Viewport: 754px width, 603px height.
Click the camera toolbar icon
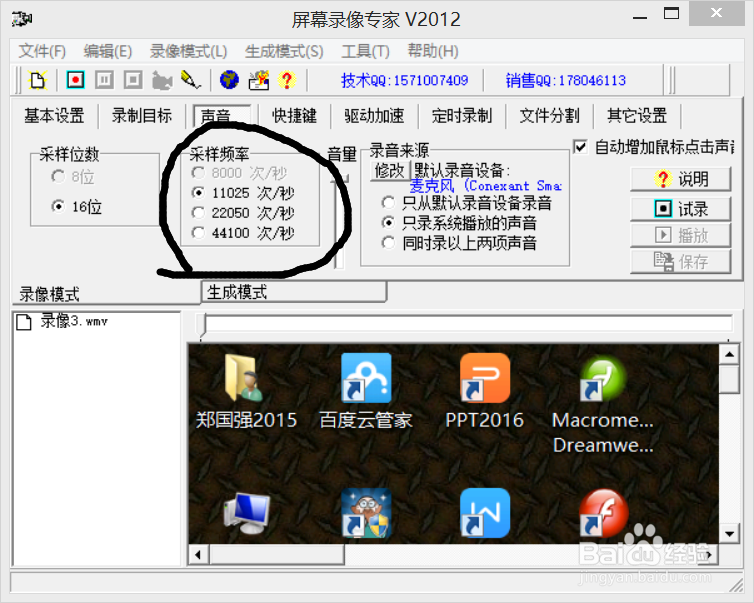point(162,80)
